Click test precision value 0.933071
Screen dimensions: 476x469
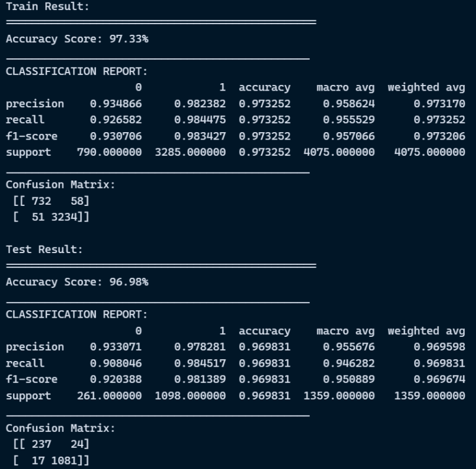[x=116, y=347]
